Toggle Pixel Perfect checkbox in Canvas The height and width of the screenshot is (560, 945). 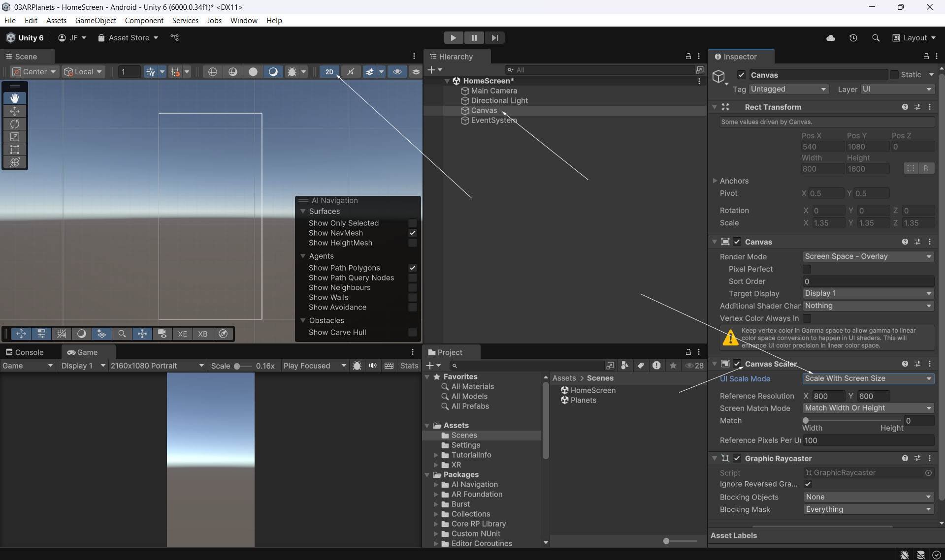807,269
